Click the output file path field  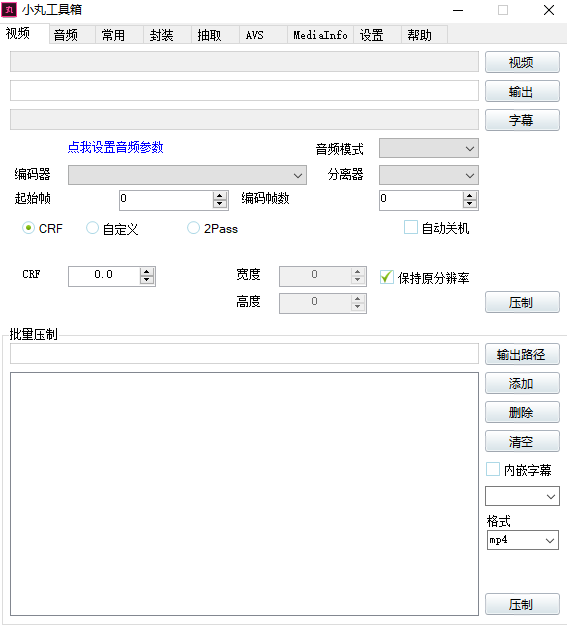click(x=244, y=91)
